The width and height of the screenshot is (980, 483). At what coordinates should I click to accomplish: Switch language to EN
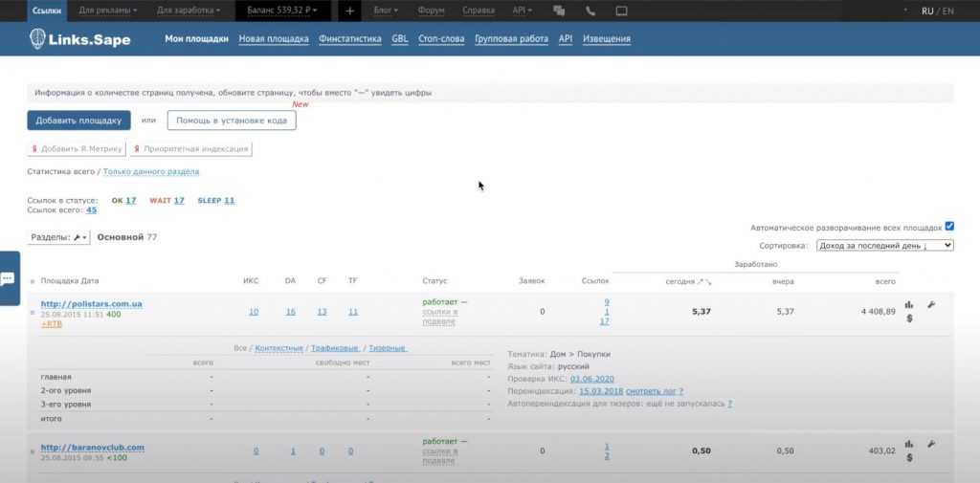click(947, 11)
